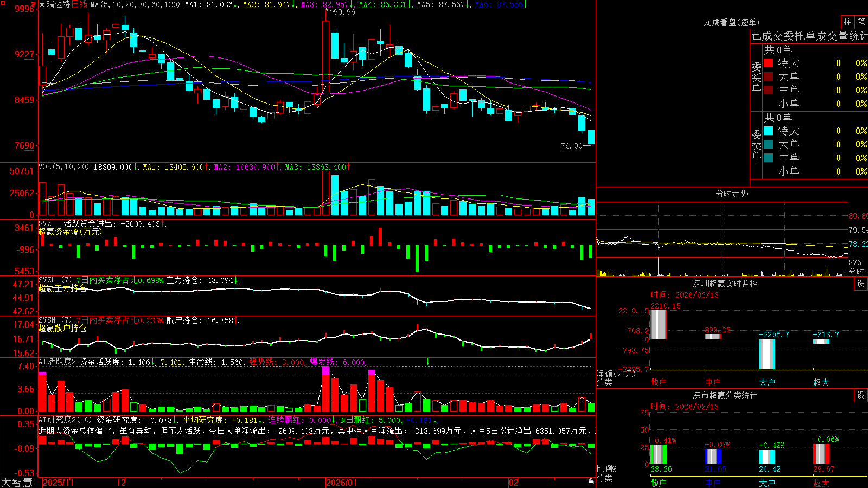Click the 强势线: 3.000 label
Image resolution: width=868 pixels, height=488 pixels.
point(277,362)
